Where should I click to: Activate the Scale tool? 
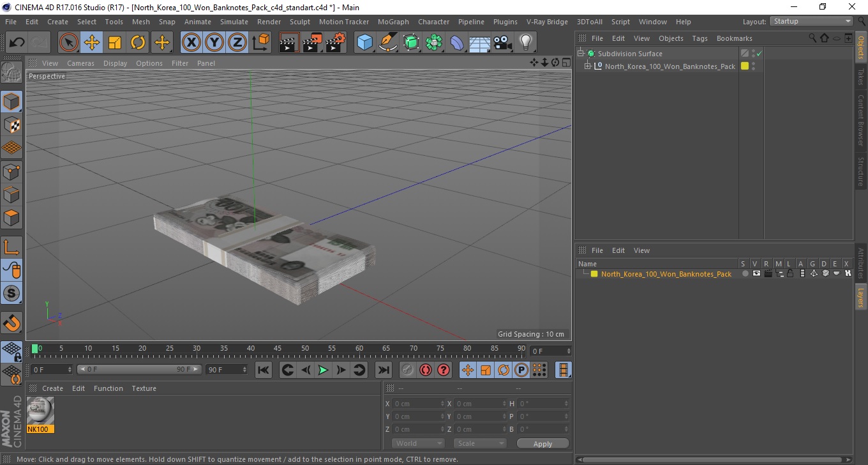pyautogui.click(x=115, y=43)
